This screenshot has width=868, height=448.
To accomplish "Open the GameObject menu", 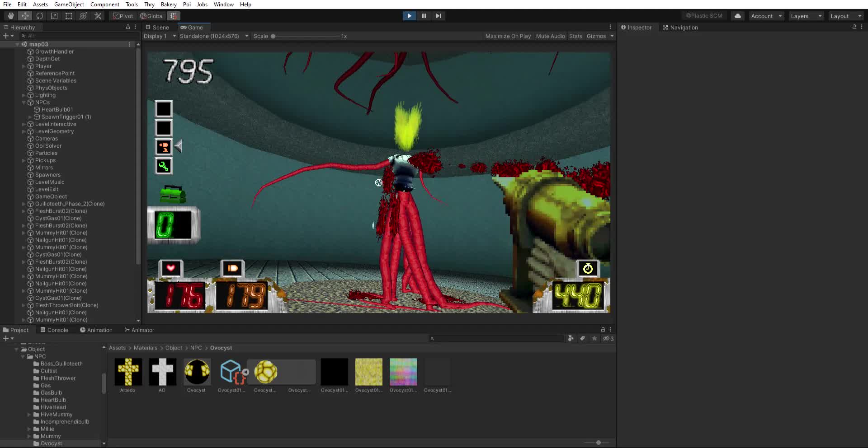I will click(69, 5).
